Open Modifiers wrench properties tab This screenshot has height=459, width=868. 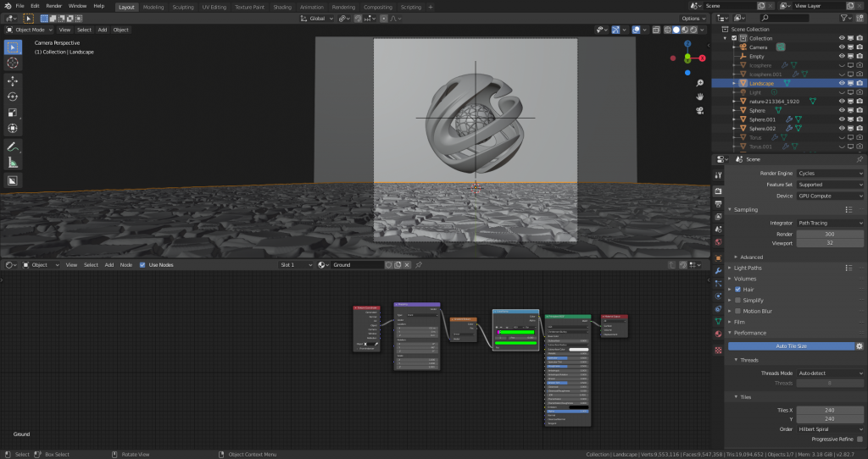718,271
